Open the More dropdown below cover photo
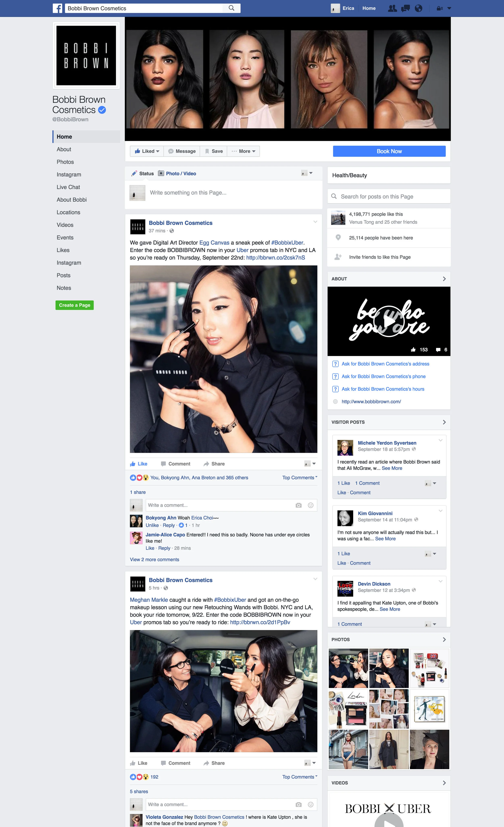This screenshot has width=504, height=827. coord(244,151)
